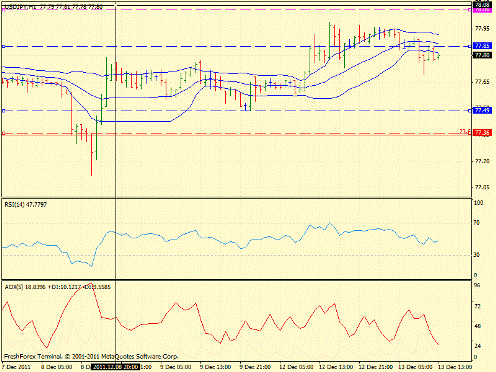
Task: Click the 77.95 price axis value
Action: coord(482,29)
